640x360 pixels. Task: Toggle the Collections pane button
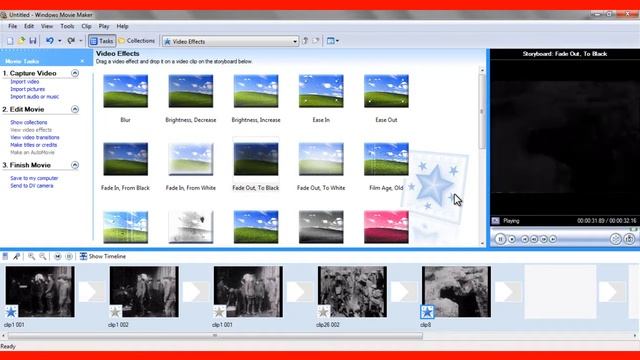click(137, 41)
